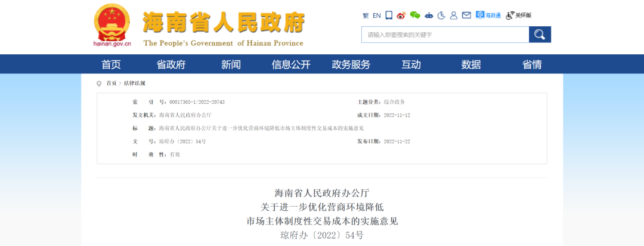Select the validity value 有效
Screen dimensions: 644x246
(175, 155)
